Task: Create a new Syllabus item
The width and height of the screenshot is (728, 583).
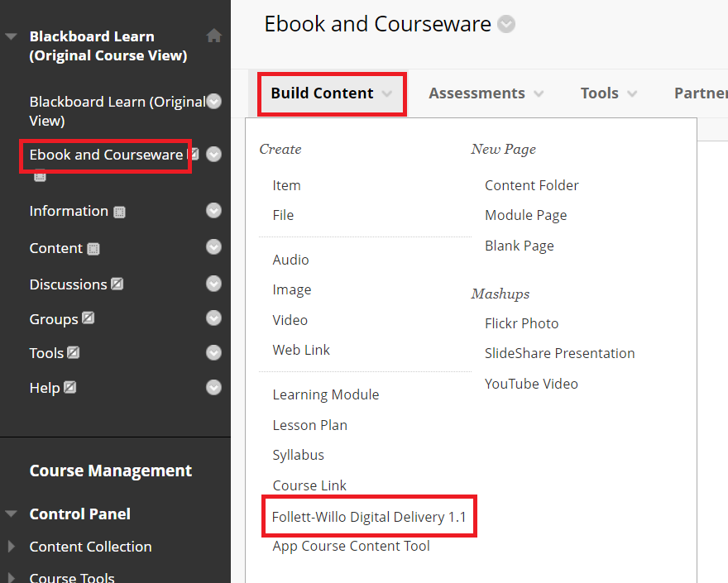Action: tap(298, 455)
